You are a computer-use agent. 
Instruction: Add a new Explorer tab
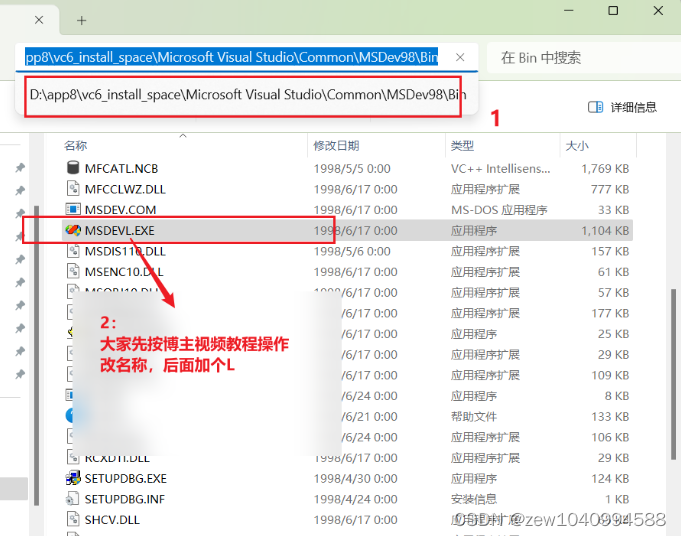coord(82,20)
